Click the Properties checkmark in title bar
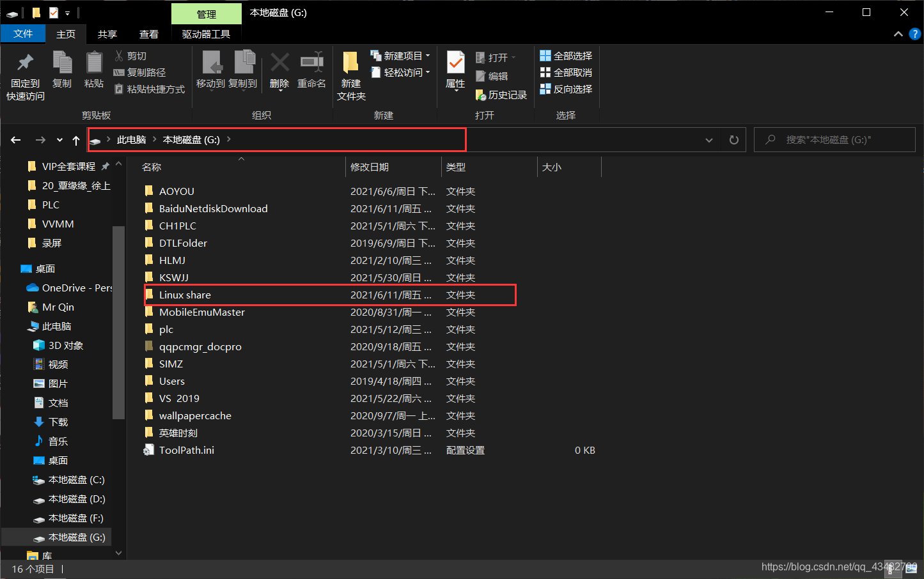The height and width of the screenshot is (579, 924). point(54,13)
